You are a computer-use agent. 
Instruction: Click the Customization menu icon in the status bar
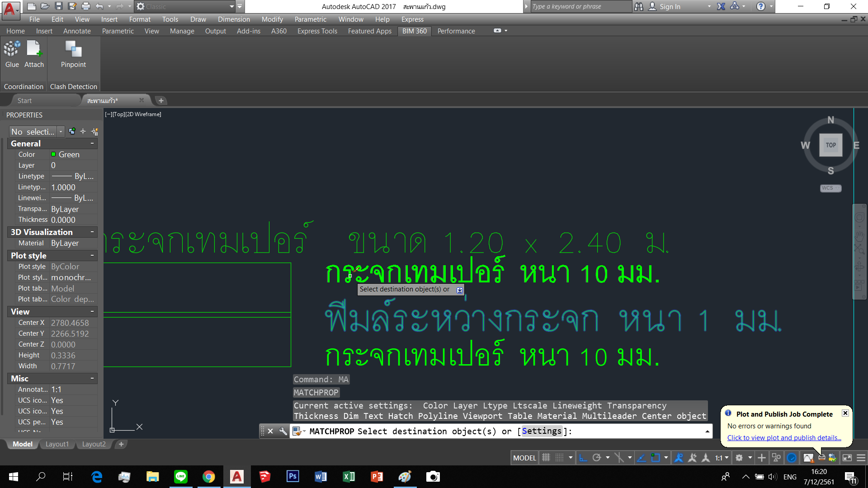coord(861,458)
